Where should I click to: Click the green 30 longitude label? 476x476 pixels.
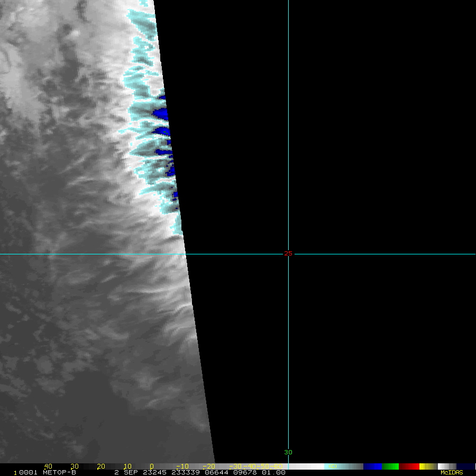pos(288,452)
